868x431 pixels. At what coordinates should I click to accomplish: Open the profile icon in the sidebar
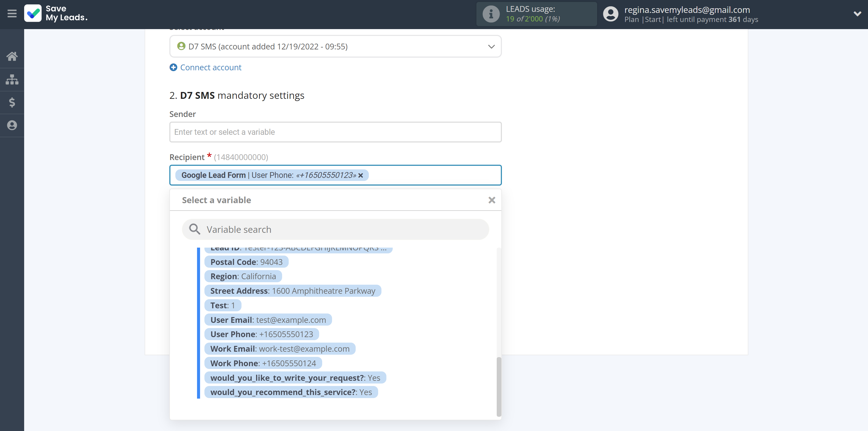tap(12, 125)
